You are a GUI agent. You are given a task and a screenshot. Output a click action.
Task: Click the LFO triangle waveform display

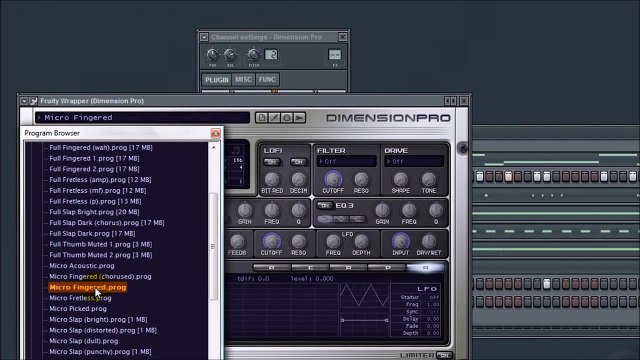coord(364,296)
